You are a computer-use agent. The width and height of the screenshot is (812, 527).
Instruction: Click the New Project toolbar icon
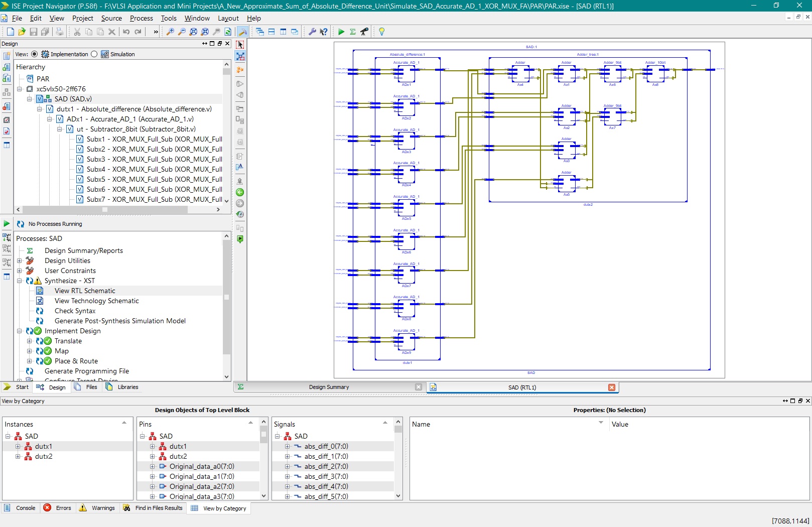(10, 32)
